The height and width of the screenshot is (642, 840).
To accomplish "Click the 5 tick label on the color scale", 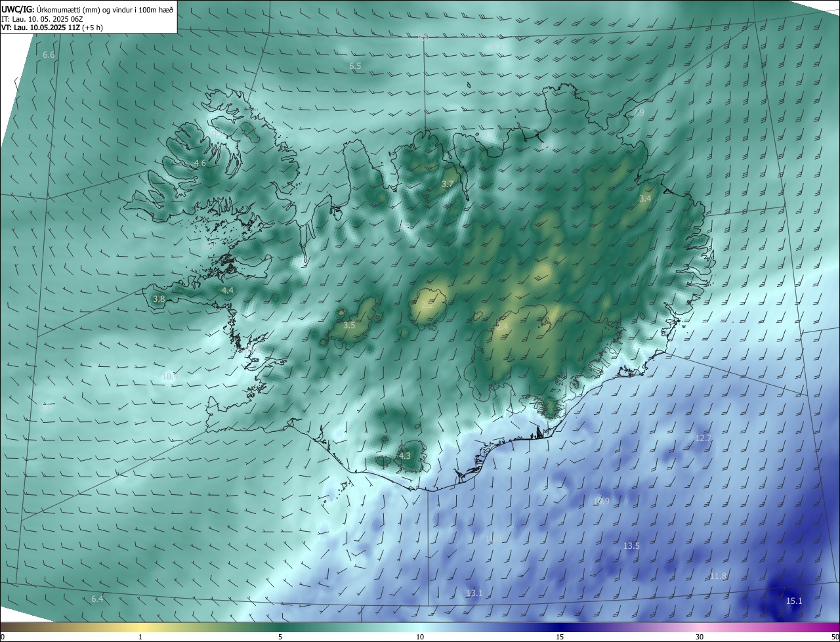I will [280, 637].
